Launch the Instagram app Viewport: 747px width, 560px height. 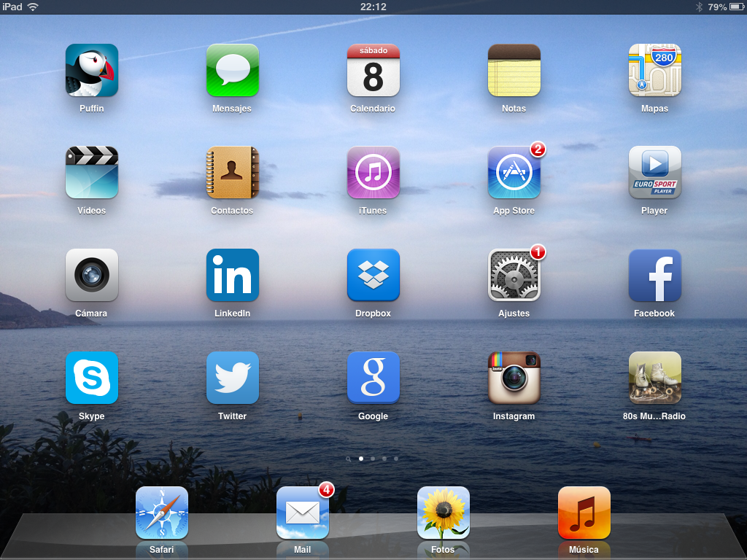[514, 378]
